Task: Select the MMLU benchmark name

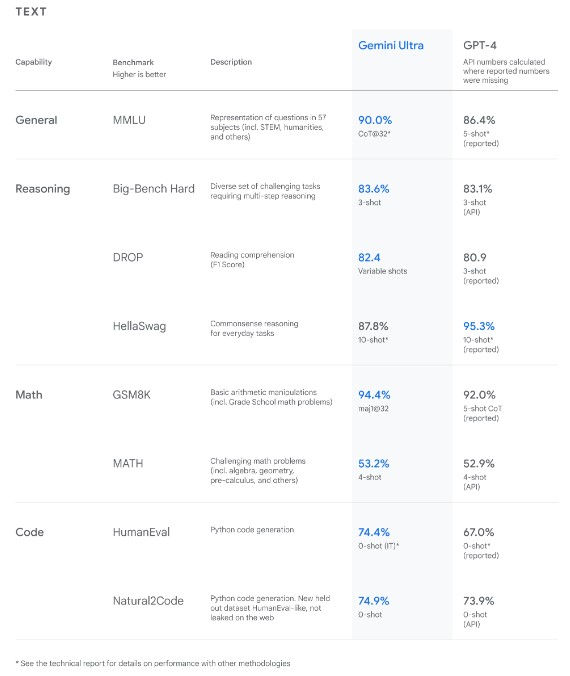Action: pos(129,120)
